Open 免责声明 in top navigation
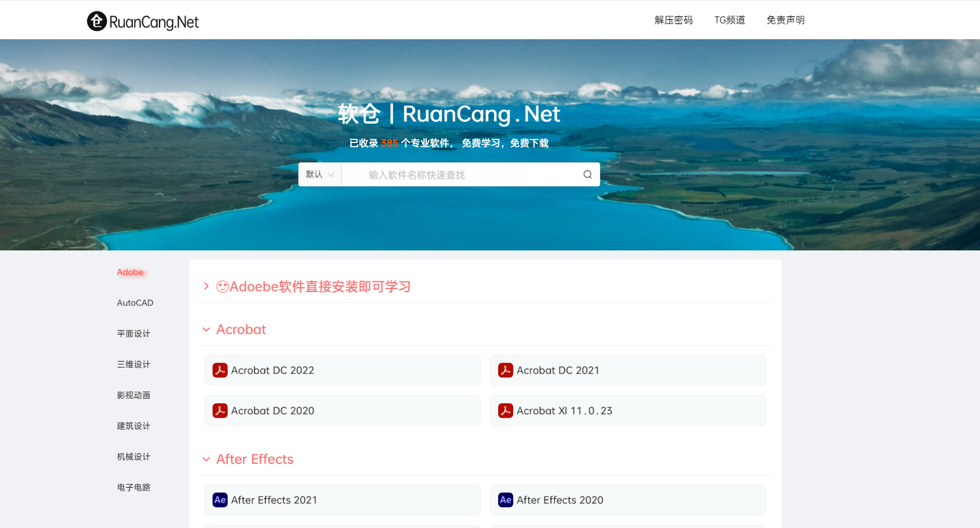This screenshot has width=980, height=528. [786, 20]
